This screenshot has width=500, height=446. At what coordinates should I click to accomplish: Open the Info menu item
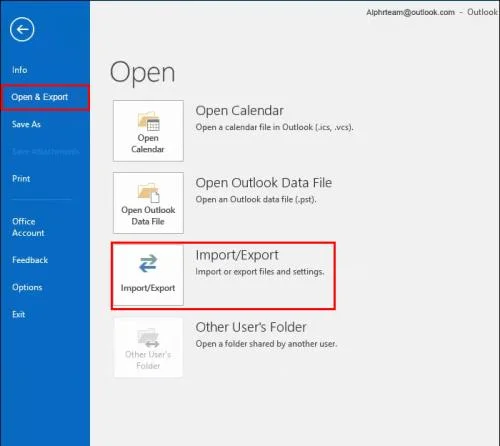19,70
